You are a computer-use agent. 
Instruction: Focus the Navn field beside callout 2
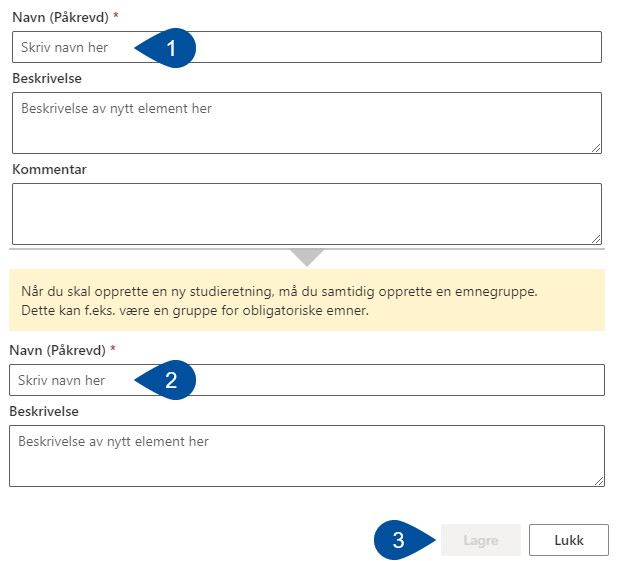click(307, 380)
